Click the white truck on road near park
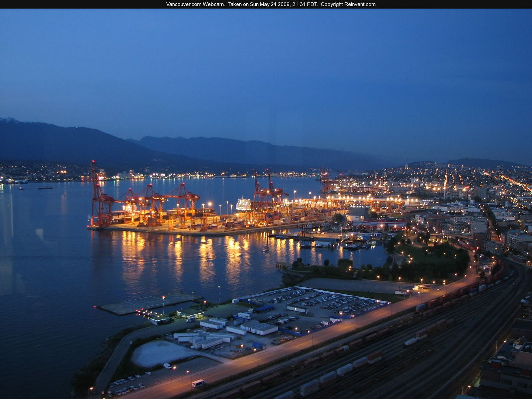The height and width of the screenshot is (399, 532). [421, 287]
